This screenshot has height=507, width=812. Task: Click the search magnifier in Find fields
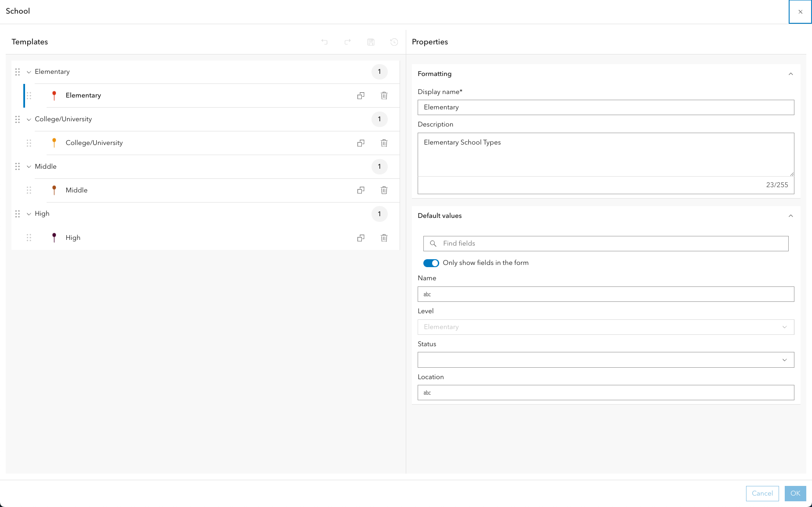tap(433, 243)
